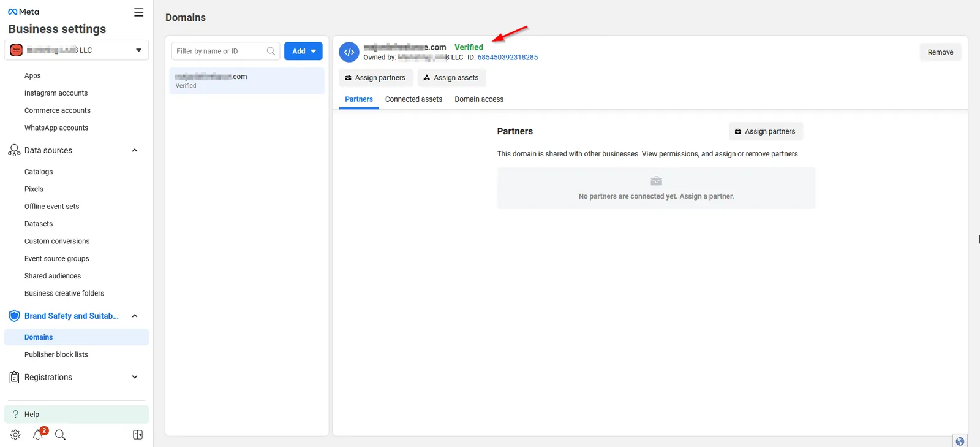Click the Assign assets button
980x447 pixels.
pos(452,78)
